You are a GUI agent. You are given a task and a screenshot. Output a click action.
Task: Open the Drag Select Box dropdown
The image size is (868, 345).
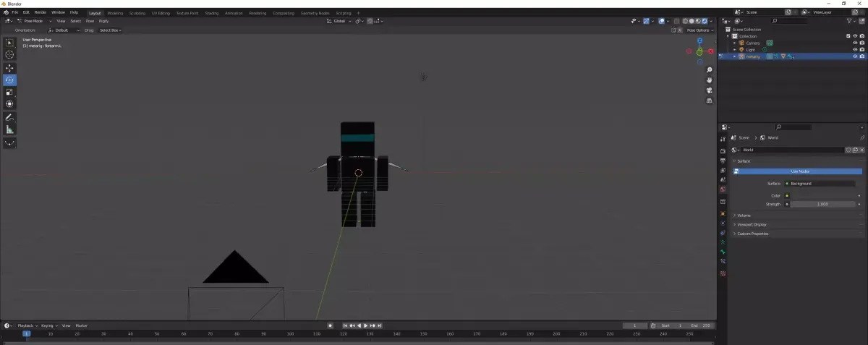[111, 30]
